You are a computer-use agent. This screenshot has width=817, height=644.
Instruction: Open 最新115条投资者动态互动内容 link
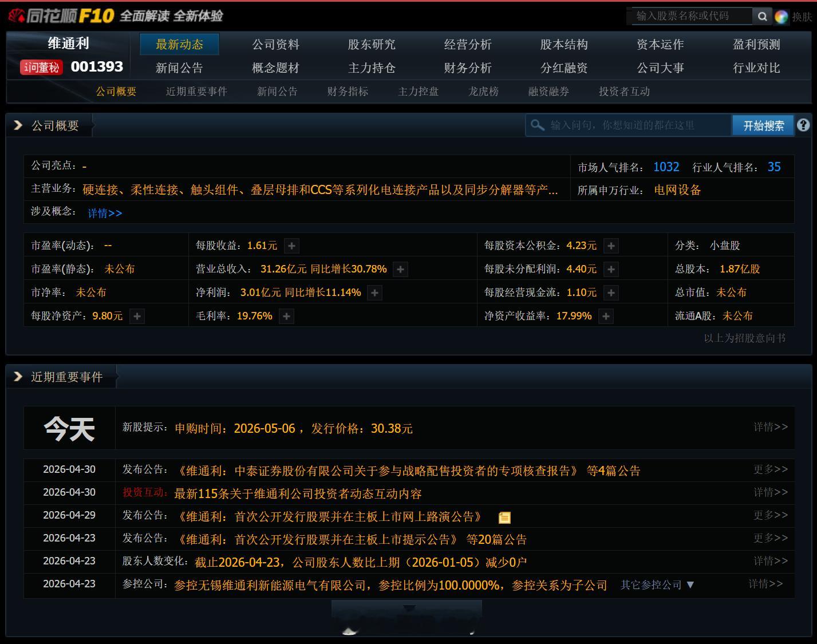(298, 493)
